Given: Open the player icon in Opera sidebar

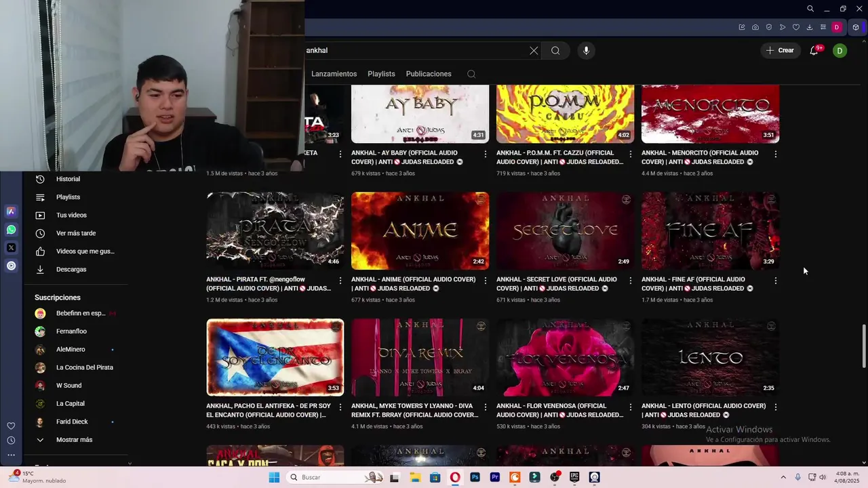Looking at the screenshot, I should pyautogui.click(x=11, y=266).
